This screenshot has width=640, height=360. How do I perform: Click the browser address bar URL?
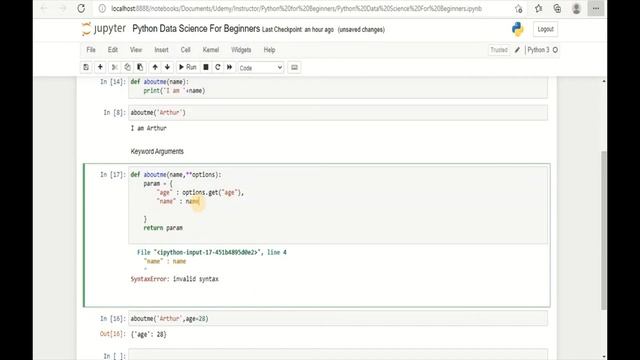pos(296,9)
